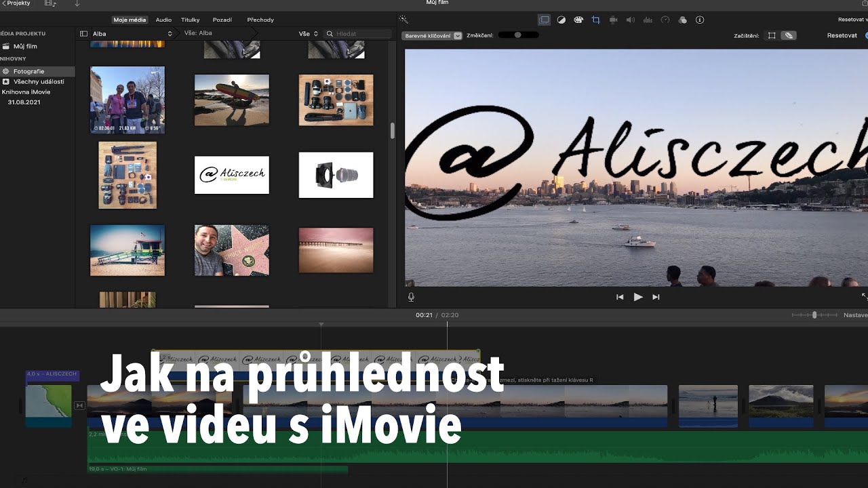Select the marathon runners photo thumbnail
Image resolution: width=868 pixels, height=488 pixels.
(127, 100)
